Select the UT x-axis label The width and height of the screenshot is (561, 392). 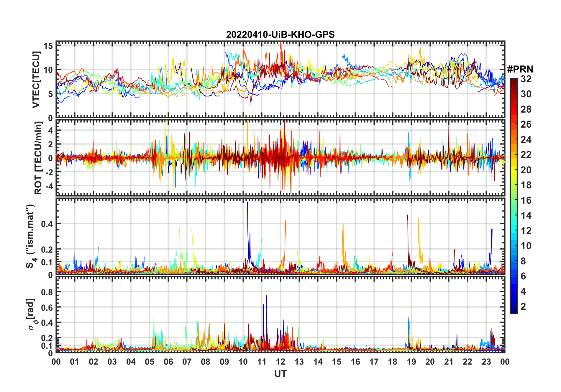(x=280, y=374)
